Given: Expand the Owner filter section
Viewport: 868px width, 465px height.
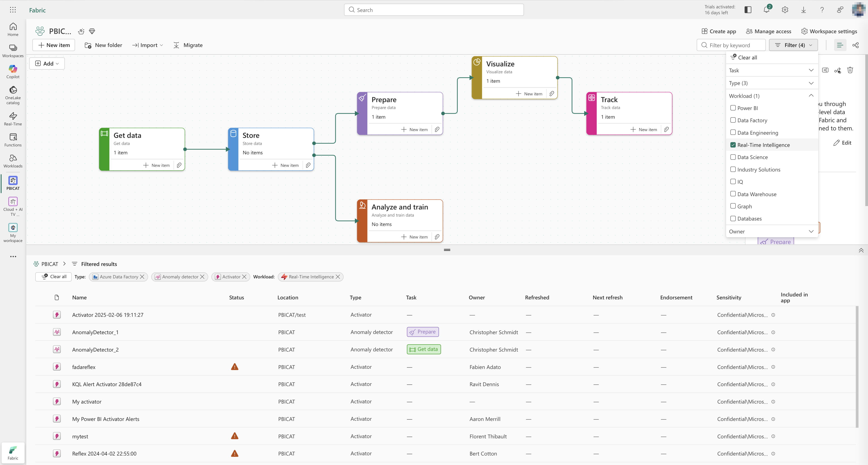Looking at the screenshot, I should [x=772, y=231].
